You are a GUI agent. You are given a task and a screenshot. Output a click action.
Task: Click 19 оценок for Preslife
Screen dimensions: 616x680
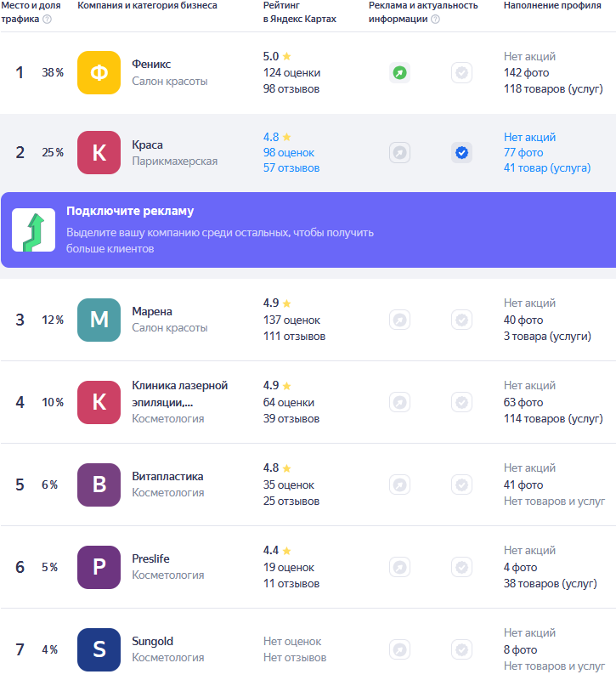click(289, 567)
